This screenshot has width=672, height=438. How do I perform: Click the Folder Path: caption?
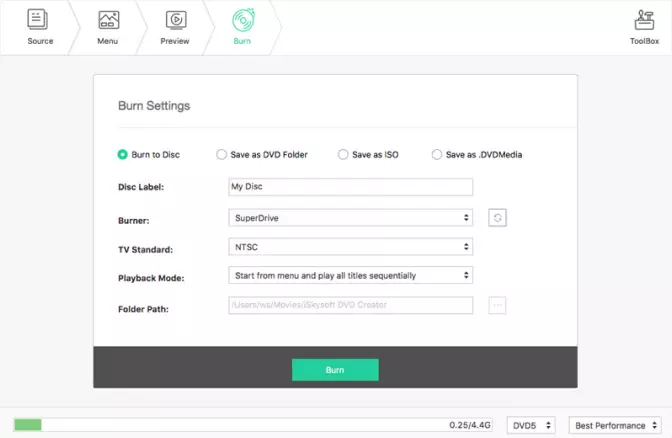pyautogui.click(x=144, y=309)
